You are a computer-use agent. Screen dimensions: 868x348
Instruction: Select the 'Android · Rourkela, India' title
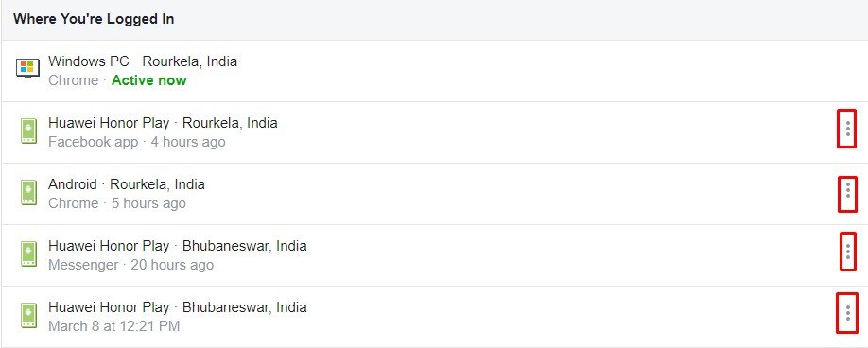[126, 184]
